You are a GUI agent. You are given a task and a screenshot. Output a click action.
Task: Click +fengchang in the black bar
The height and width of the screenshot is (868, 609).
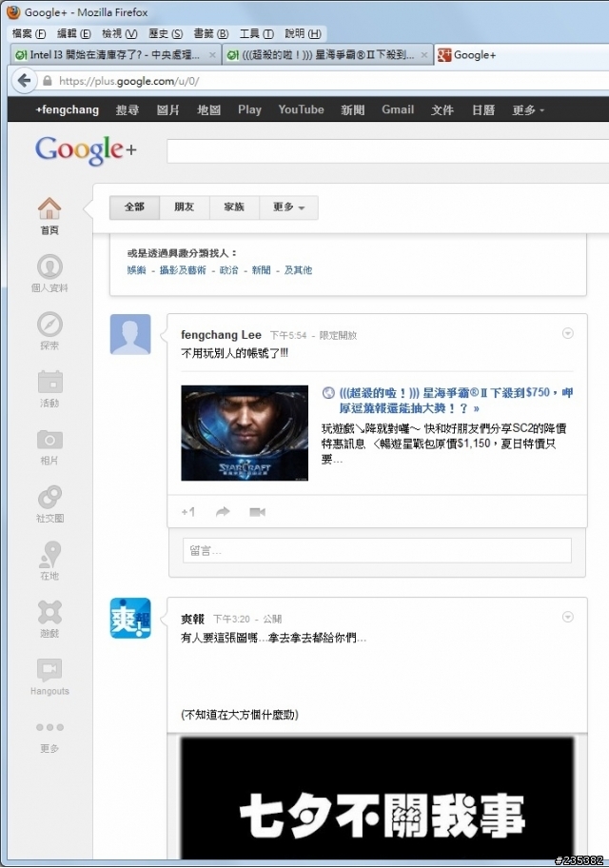click(67, 110)
